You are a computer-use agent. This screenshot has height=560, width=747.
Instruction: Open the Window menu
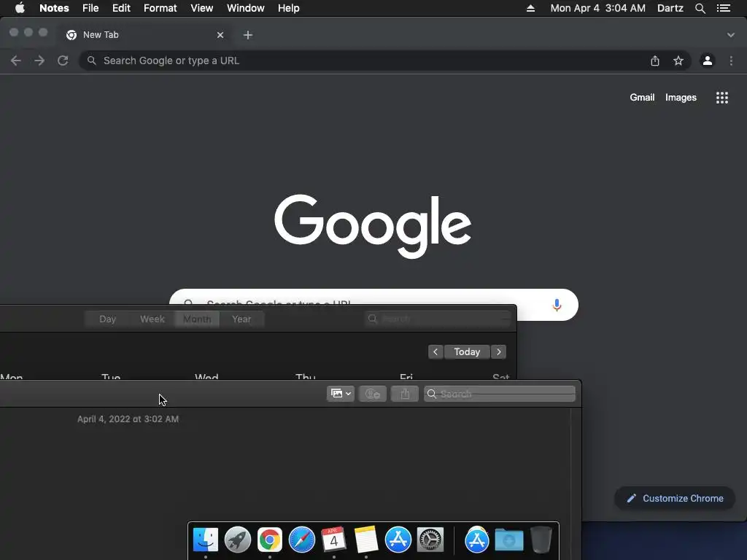pyautogui.click(x=245, y=8)
